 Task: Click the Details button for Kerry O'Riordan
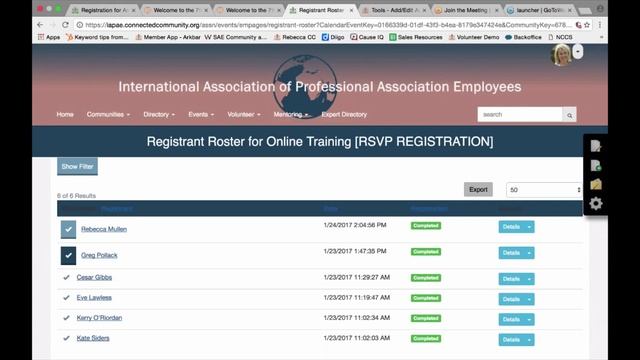[511, 320]
